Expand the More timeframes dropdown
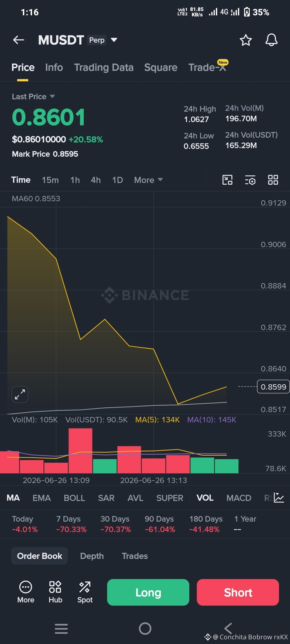 [148, 180]
